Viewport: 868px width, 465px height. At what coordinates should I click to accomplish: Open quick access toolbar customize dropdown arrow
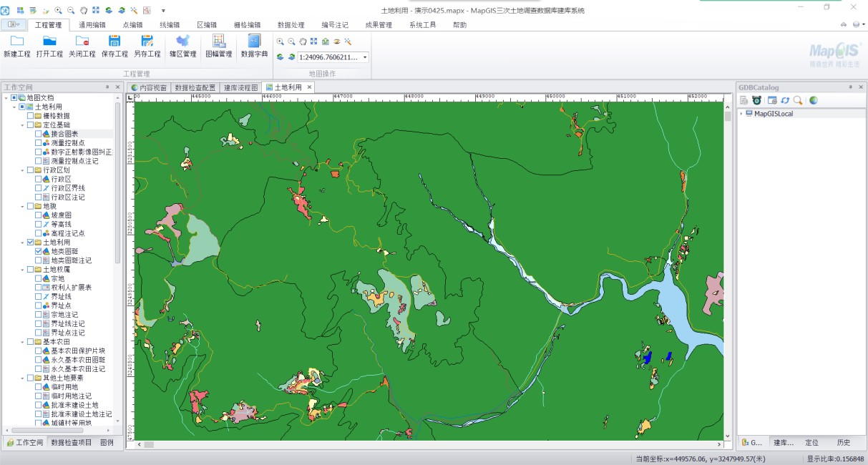tap(163, 11)
